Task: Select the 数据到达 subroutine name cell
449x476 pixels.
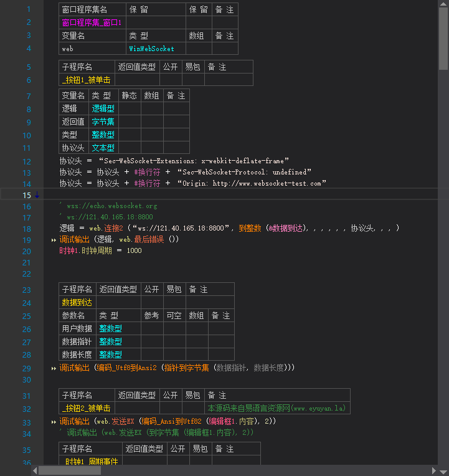Action: click(x=77, y=302)
